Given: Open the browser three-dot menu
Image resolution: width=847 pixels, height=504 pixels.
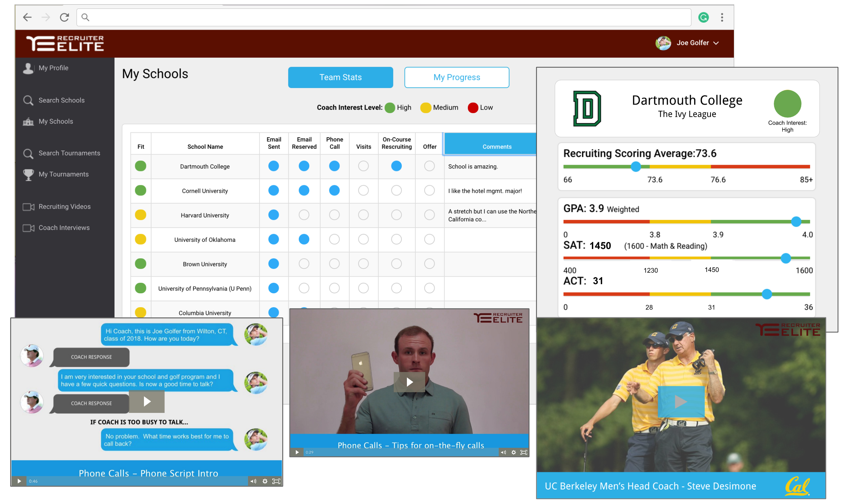Looking at the screenshot, I should (722, 17).
